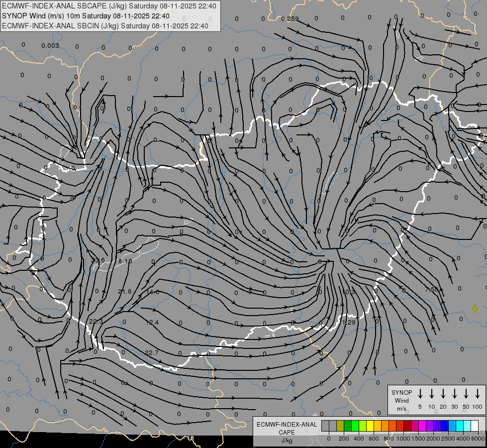
Task: Click the 10 m/s wind legend label
Action: click(432, 407)
